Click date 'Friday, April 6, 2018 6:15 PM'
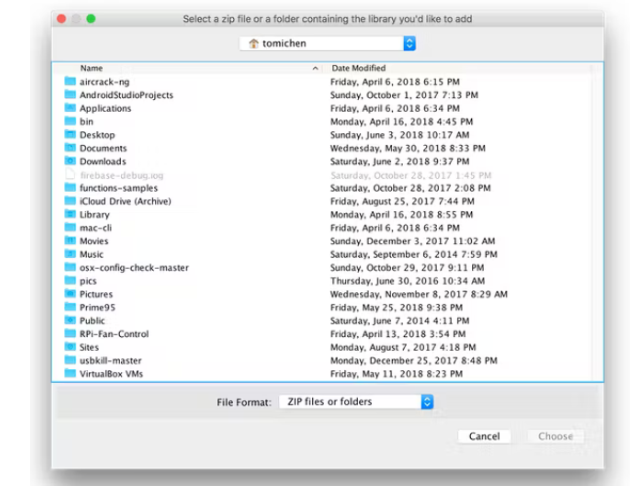 (x=395, y=82)
